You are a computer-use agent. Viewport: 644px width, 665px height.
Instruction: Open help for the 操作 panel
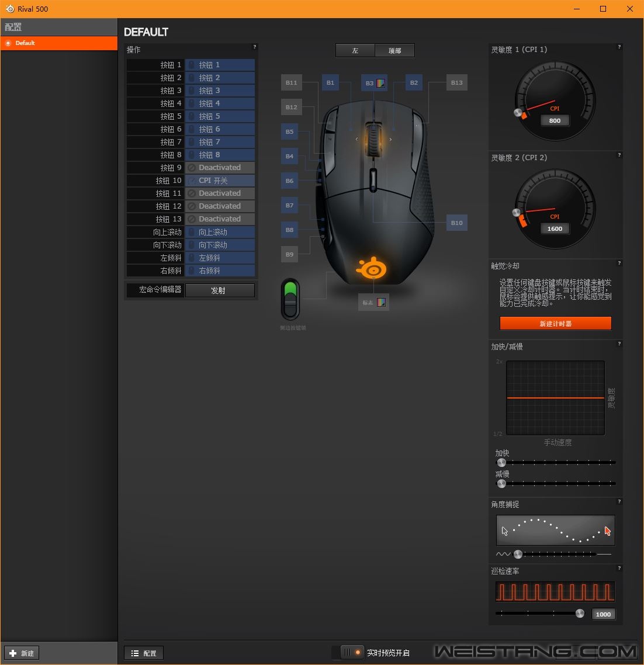pos(255,47)
